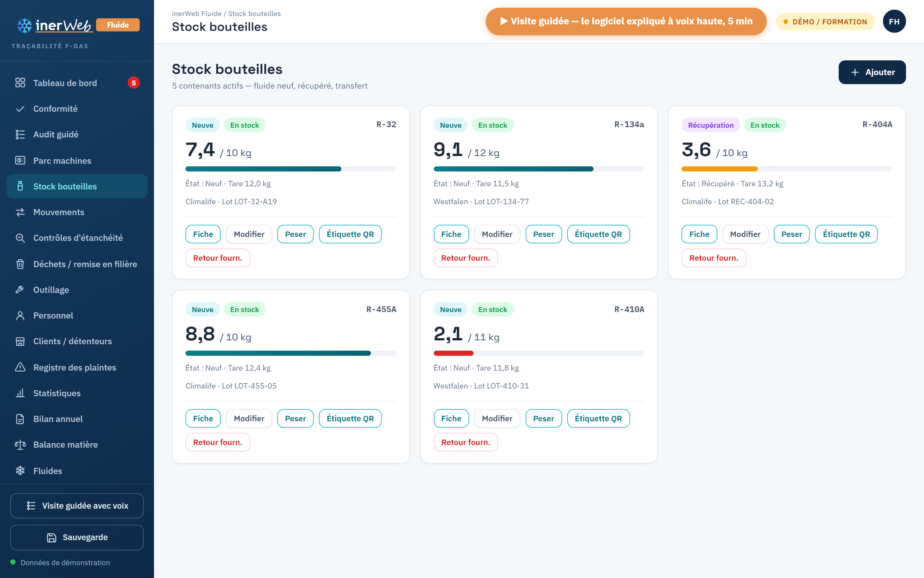
Task: Click the Personnel person icon
Action: pos(20,315)
